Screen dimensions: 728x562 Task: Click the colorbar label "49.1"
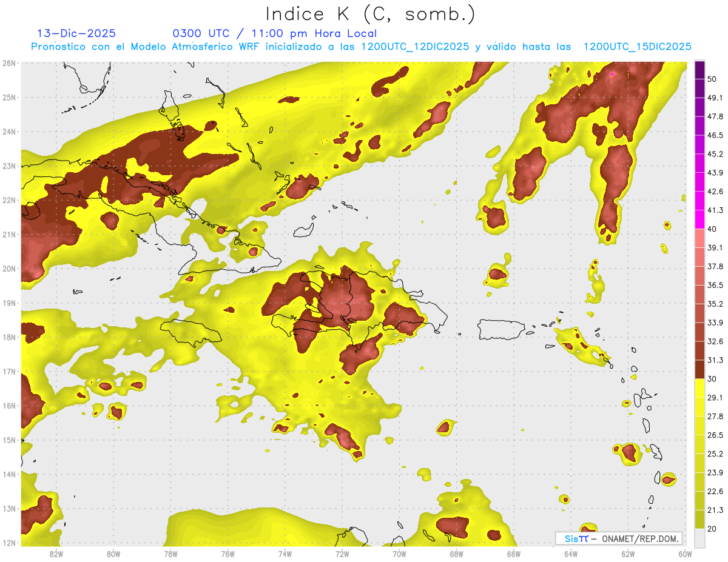pyautogui.click(x=715, y=98)
